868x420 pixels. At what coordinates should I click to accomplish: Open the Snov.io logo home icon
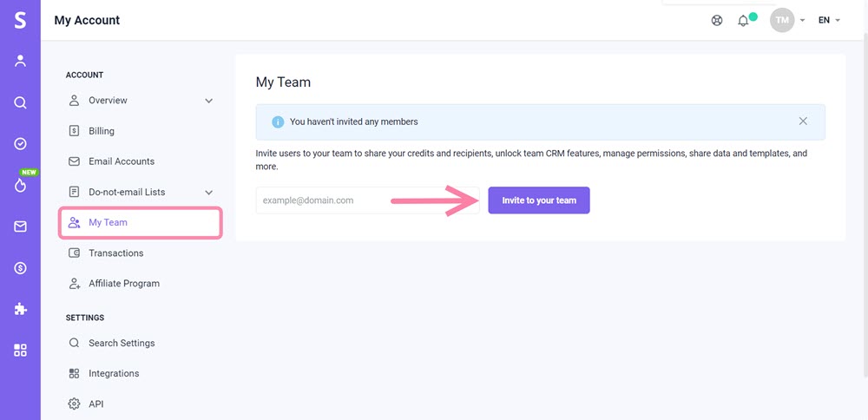point(20,21)
